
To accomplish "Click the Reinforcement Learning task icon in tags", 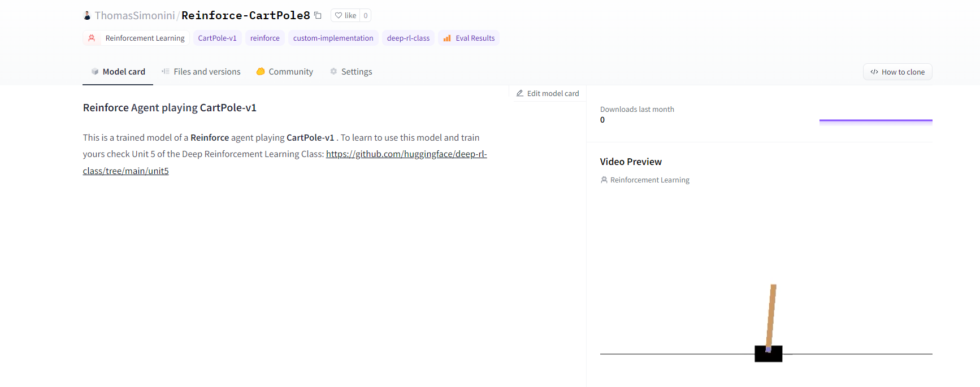I will [x=92, y=38].
